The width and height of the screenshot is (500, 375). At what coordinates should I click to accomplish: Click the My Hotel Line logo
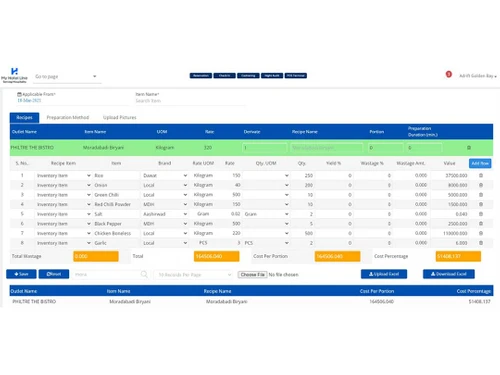coord(14,75)
